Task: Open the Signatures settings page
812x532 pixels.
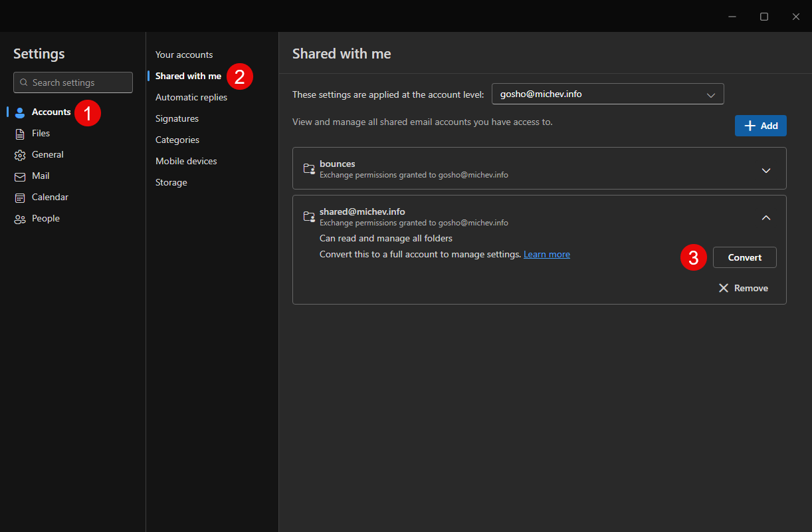Action: [177, 118]
